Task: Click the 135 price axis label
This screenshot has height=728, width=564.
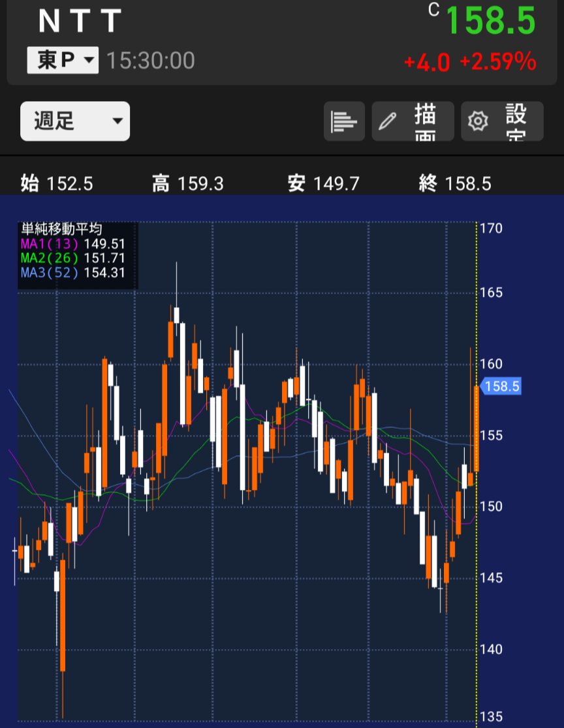Action: click(x=491, y=717)
